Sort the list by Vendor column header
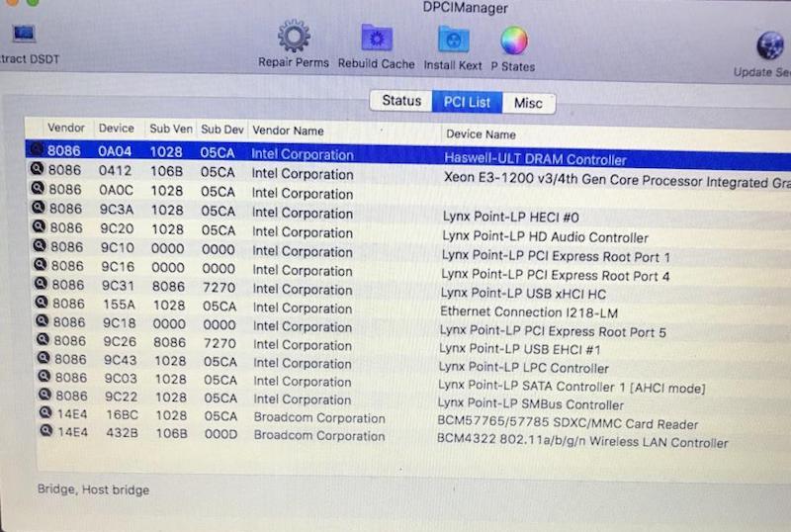This screenshot has height=532, width=791. [x=66, y=129]
